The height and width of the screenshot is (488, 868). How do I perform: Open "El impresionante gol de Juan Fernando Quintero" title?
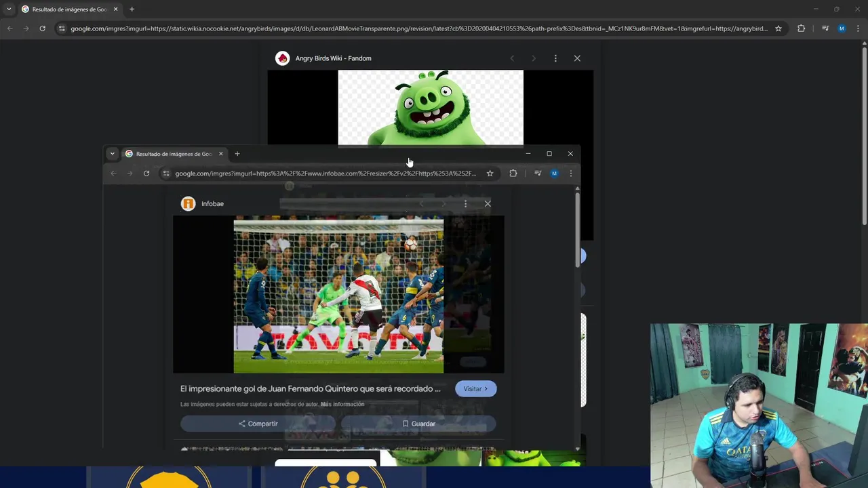pyautogui.click(x=311, y=389)
